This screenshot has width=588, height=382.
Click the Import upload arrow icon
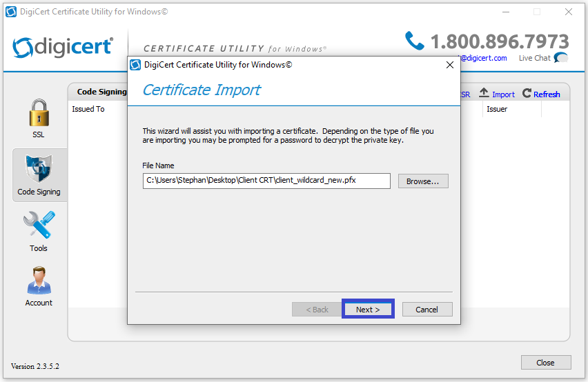(484, 93)
